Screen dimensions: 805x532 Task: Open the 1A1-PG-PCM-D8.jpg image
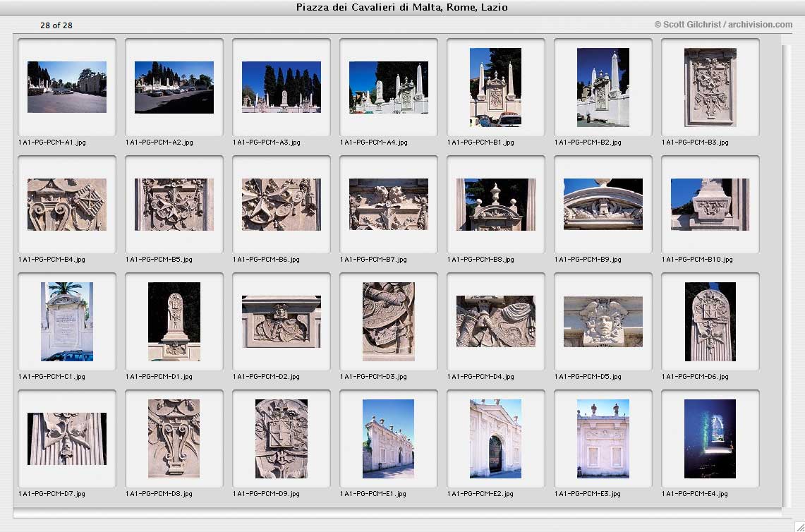coord(174,439)
